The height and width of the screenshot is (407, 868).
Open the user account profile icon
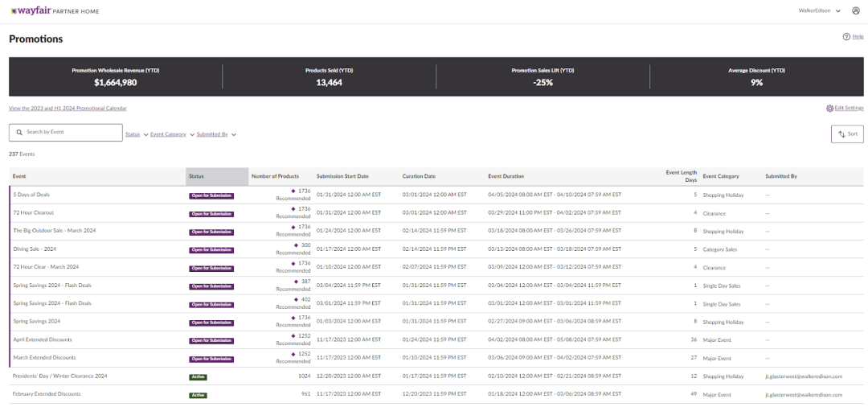(x=855, y=11)
